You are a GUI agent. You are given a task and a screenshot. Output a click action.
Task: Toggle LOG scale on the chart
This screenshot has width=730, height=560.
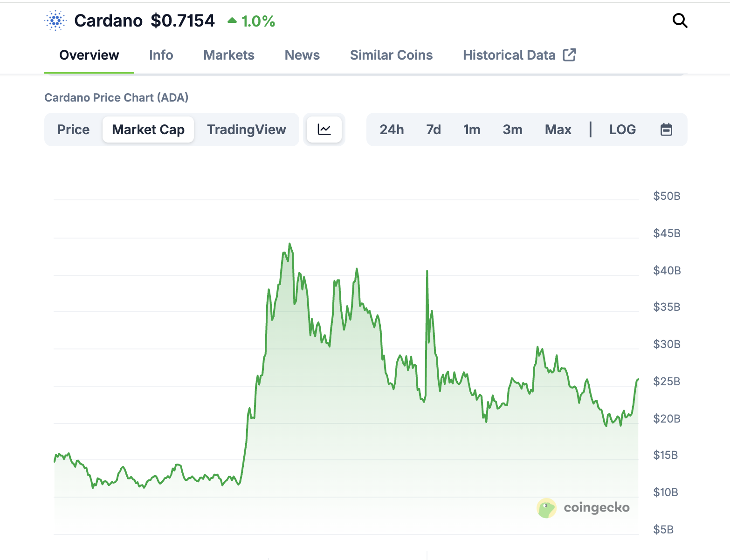pyautogui.click(x=622, y=130)
